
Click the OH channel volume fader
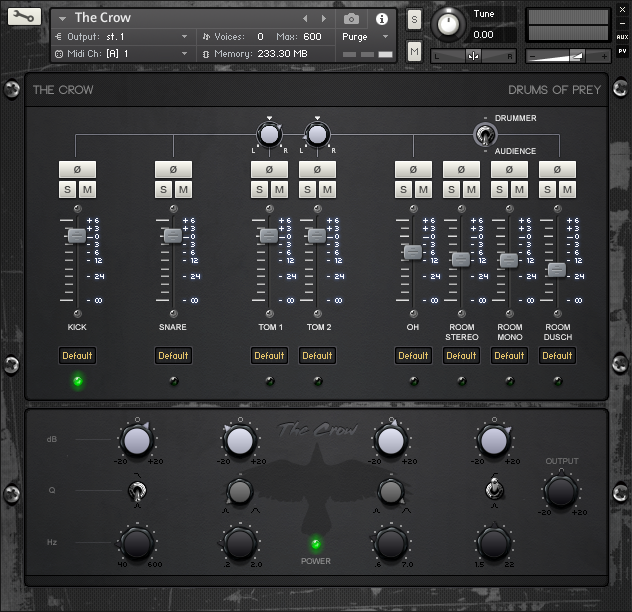[413, 252]
